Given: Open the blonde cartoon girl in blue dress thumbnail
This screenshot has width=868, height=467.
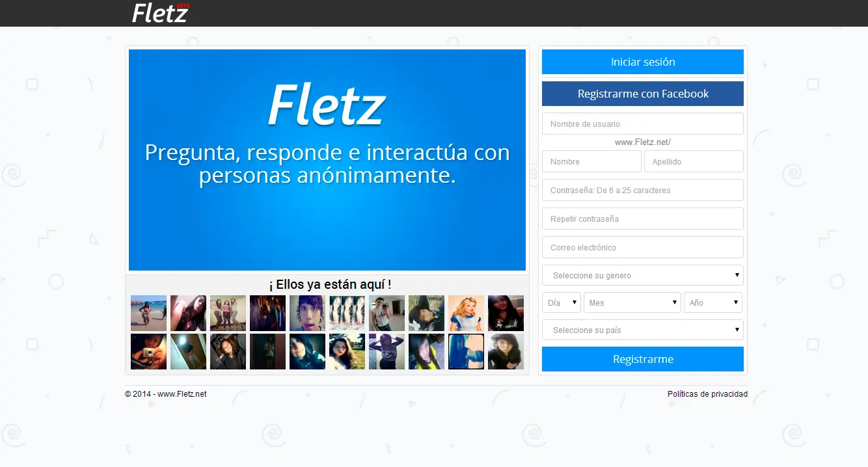Looking at the screenshot, I should pos(466,314).
